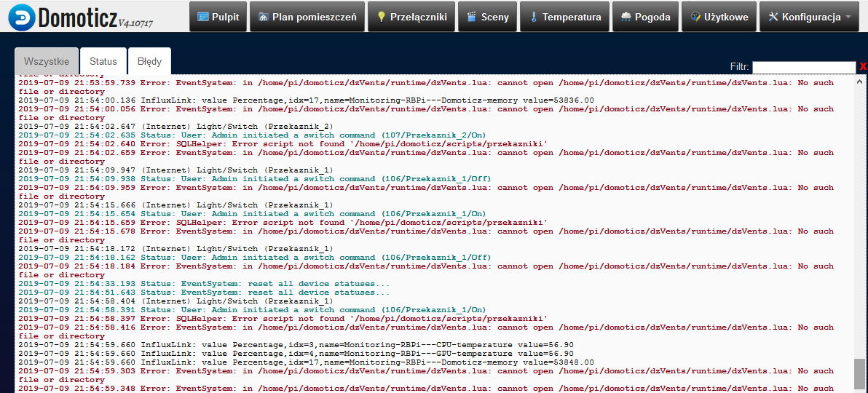Viewport: 868px width, 393px height.
Task: Click the cloud icon on Pogoda
Action: pyautogui.click(x=626, y=17)
